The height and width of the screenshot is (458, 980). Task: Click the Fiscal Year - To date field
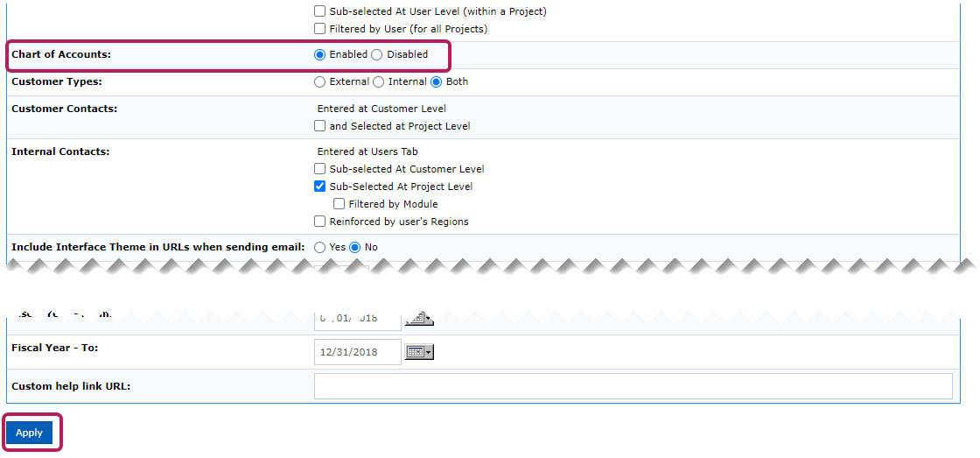pos(357,352)
